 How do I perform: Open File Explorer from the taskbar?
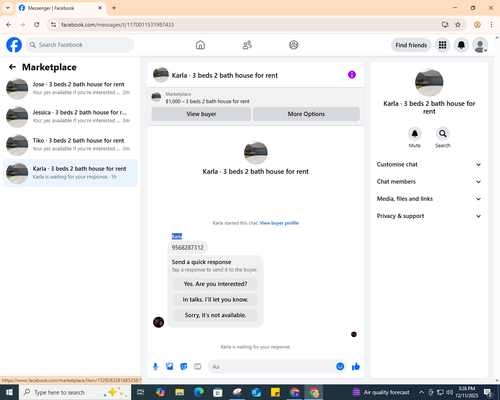coord(179,392)
